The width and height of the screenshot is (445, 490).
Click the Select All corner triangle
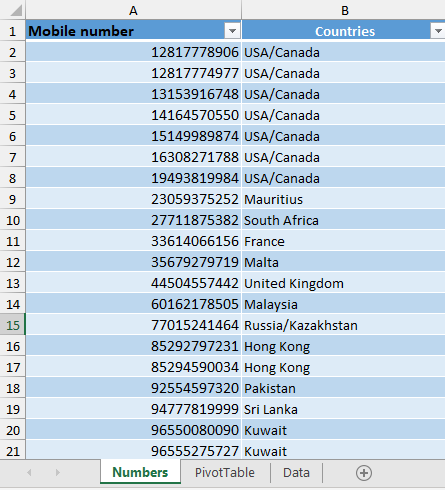click(15, 10)
